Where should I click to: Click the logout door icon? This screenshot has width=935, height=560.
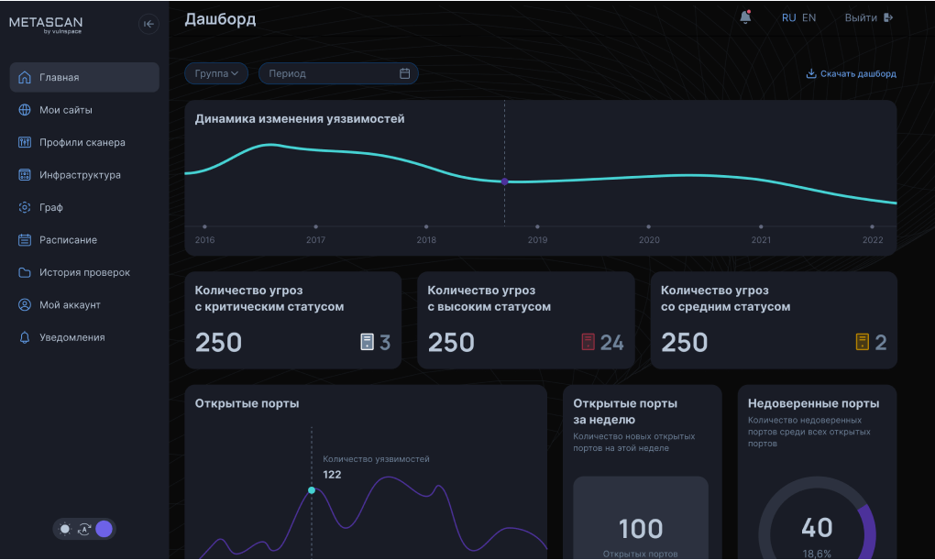click(888, 17)
